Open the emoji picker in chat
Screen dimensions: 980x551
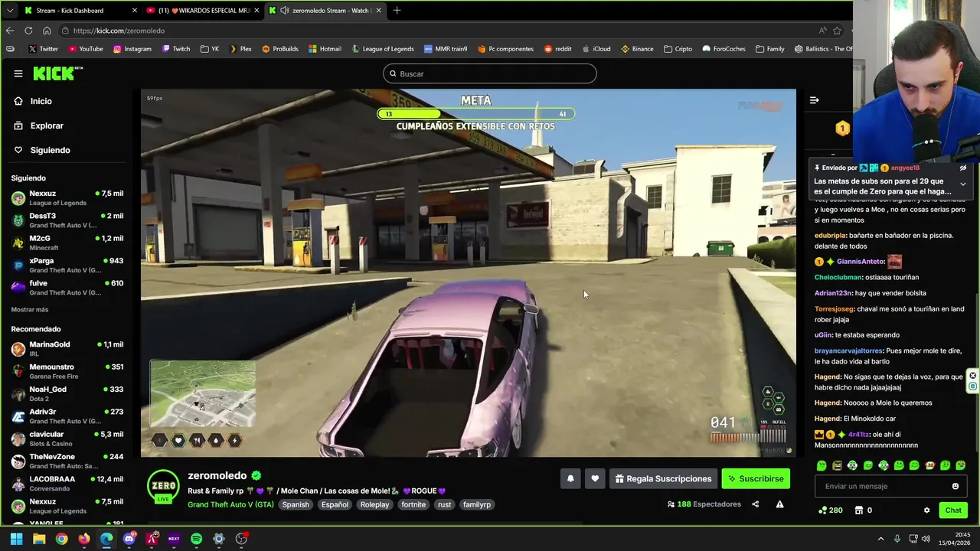[x=955, y=486]
